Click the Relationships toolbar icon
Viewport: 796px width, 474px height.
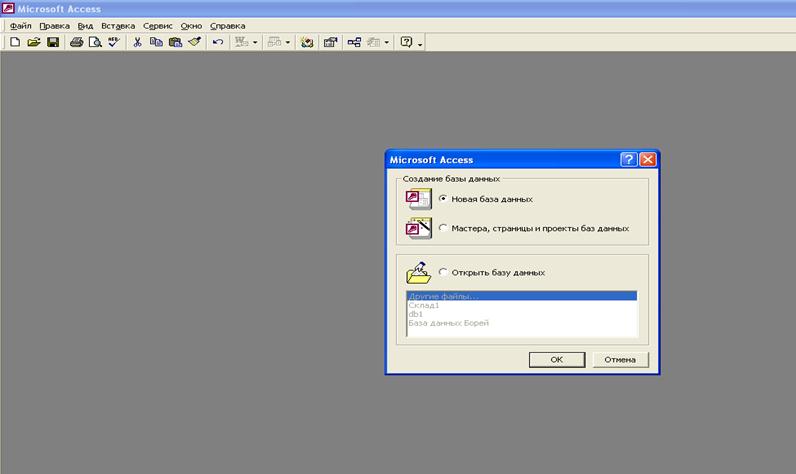coord(354,42)
